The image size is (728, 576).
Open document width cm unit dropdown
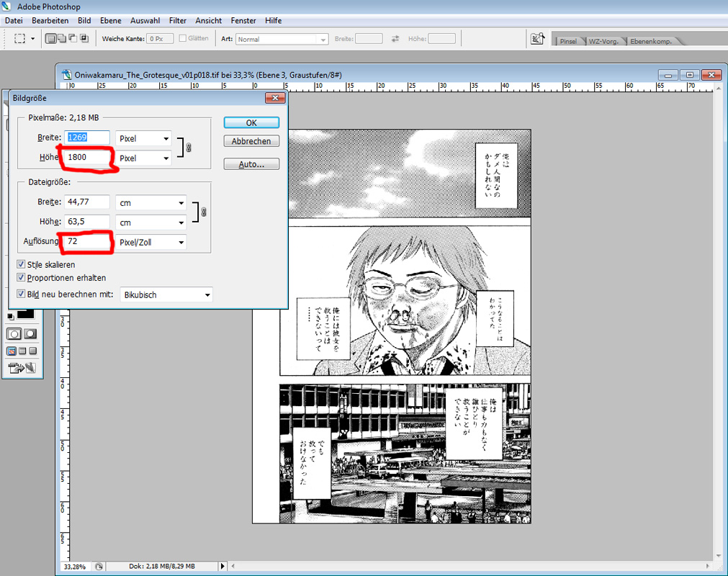[151, 203]
